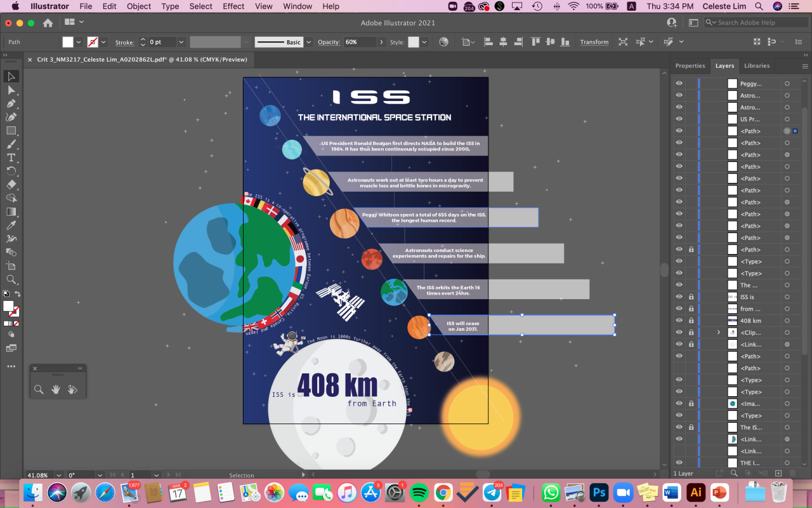The height and width of the screenshot is (508, 812).
Task: Select the Rectangle tool
Action: click(x=11, y=131)
